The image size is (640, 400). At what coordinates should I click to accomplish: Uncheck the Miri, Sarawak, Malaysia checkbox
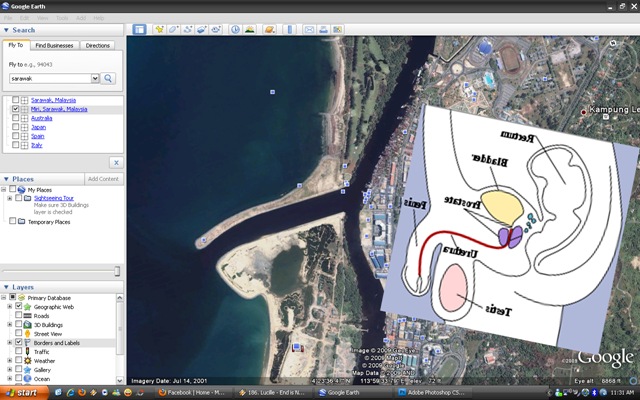16,109
